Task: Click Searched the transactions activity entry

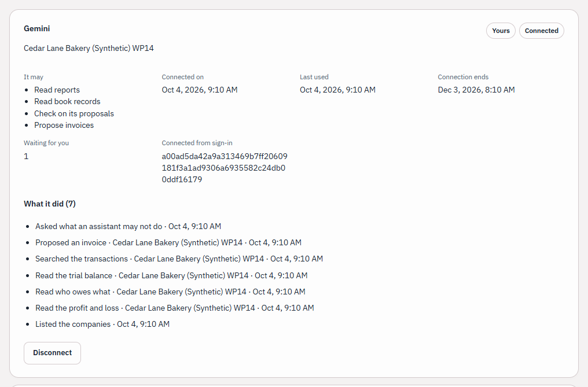Action: [179, 259]
